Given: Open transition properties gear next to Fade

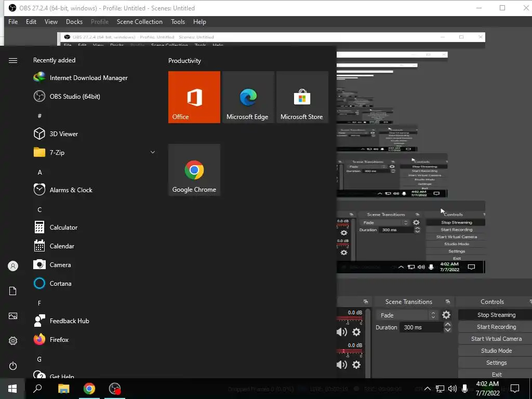Looking at the screenshot, I should pos(446,315).
